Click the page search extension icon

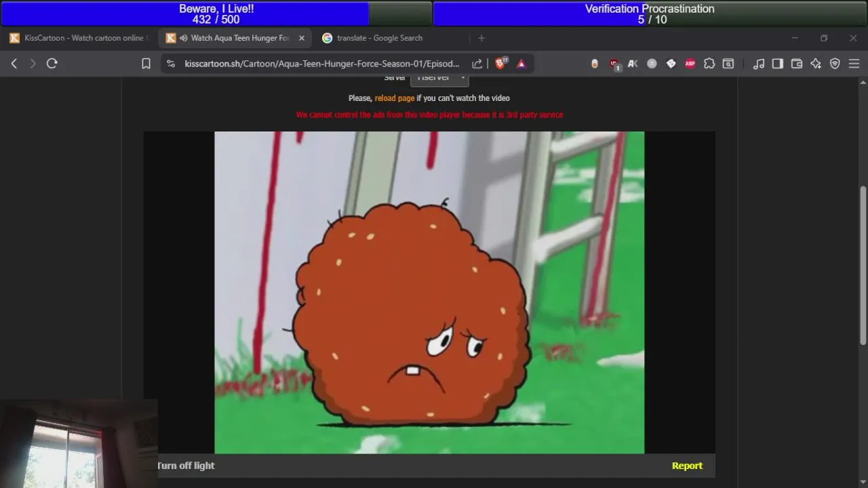[x=728, y=63]
